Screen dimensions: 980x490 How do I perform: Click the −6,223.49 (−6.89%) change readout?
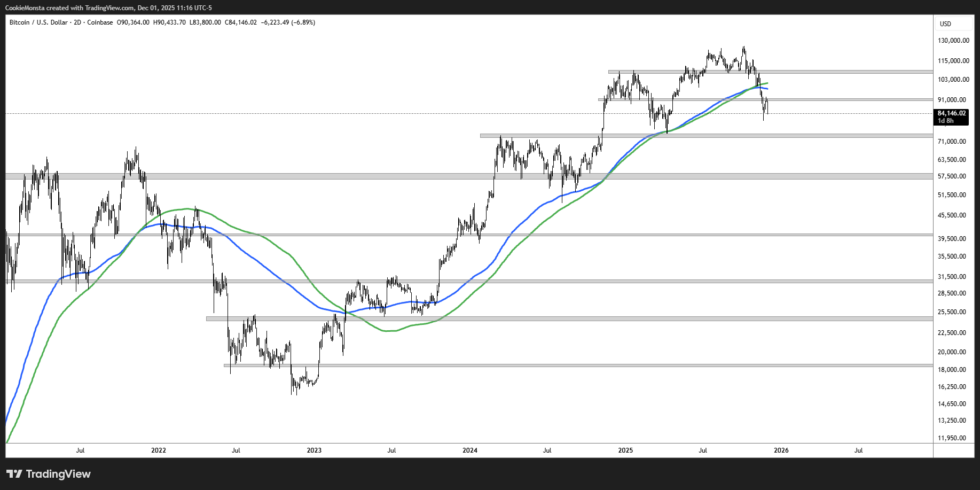tap(288, 22)
